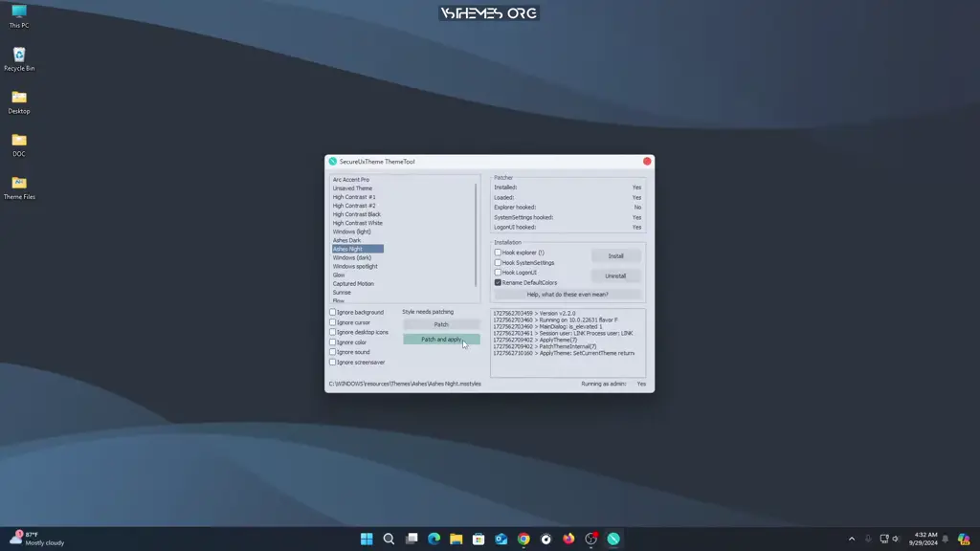
Task: Select Ashes Dark theme
Action: click(346, 240)
